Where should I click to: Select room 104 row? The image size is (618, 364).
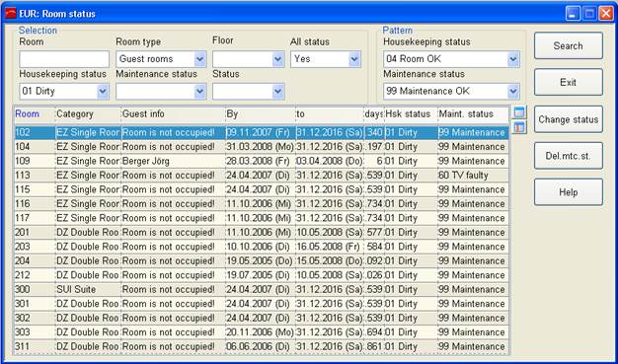click(x=262, y=147)
